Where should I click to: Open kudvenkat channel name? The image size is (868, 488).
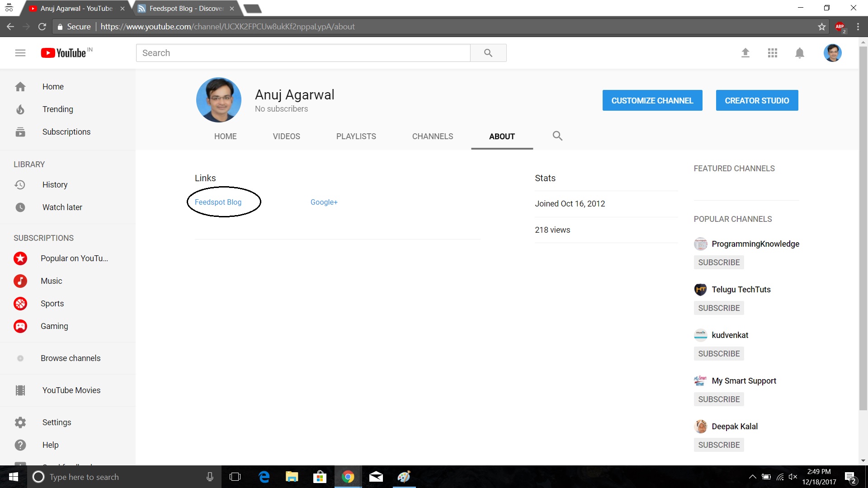[730, 335]
